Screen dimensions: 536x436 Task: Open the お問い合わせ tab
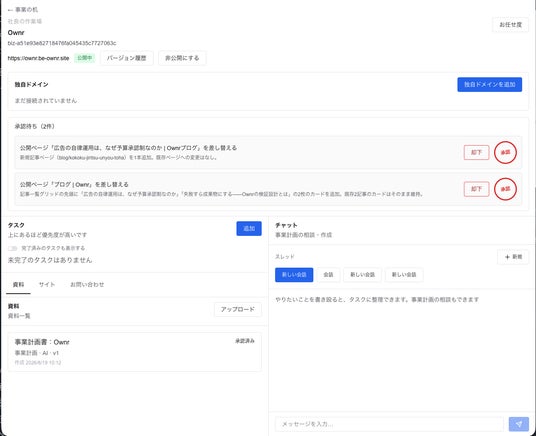(x=87, y=285)
